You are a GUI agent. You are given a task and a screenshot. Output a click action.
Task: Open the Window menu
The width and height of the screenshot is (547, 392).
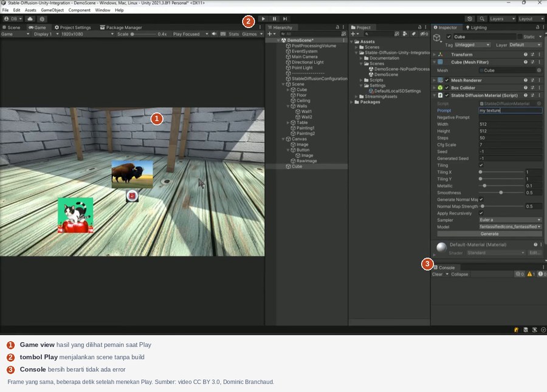103,10
